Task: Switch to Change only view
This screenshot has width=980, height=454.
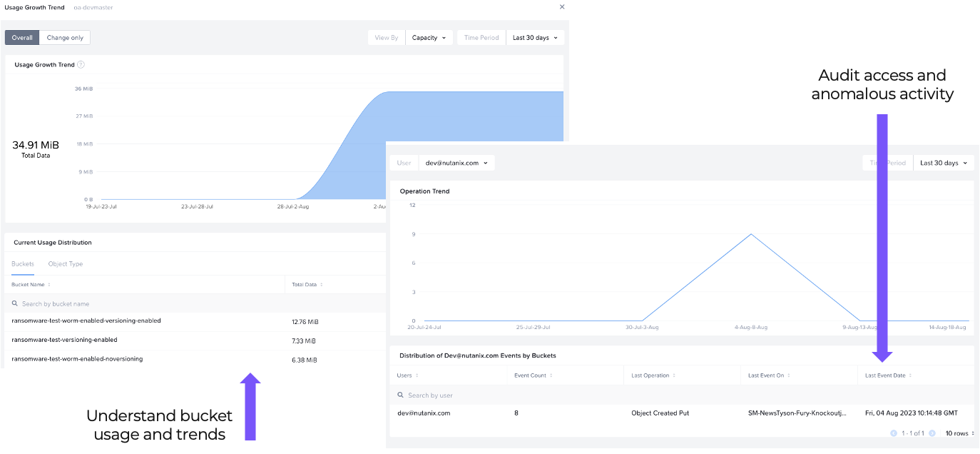Action: pyautogui.click(x=65, y=38)
